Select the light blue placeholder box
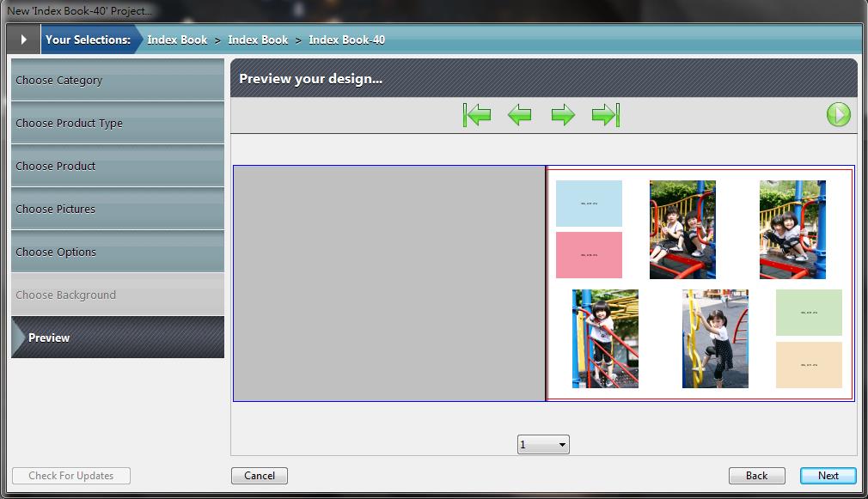 click(589, 204)
